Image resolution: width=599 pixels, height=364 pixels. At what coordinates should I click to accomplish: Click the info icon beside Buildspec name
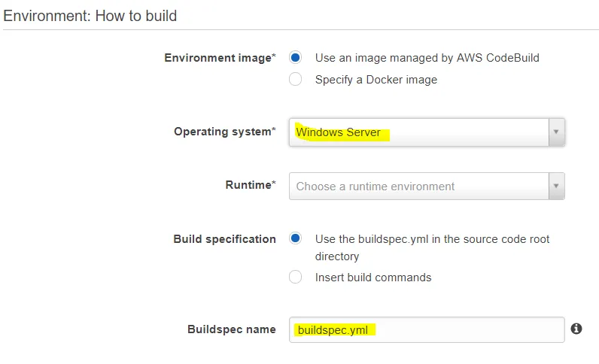(x=576, y=329)
